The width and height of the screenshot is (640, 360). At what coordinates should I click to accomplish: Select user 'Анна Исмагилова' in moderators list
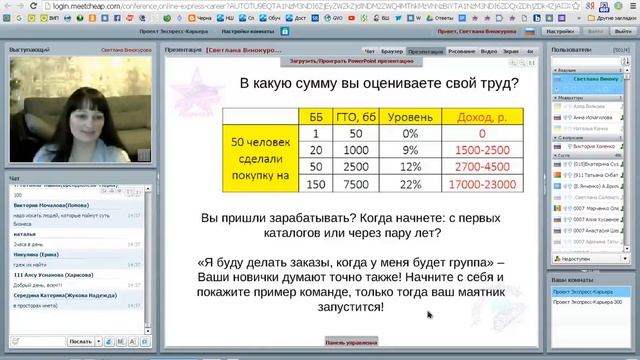587,118
